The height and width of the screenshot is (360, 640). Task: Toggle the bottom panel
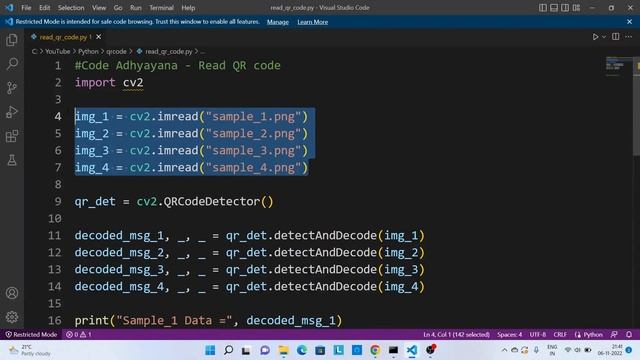coord(554,8)
